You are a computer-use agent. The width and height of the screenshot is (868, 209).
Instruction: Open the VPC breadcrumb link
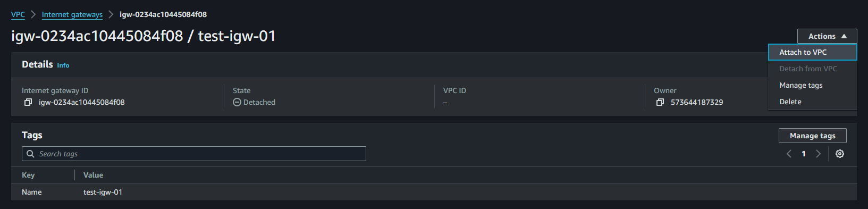click(18, 14)
